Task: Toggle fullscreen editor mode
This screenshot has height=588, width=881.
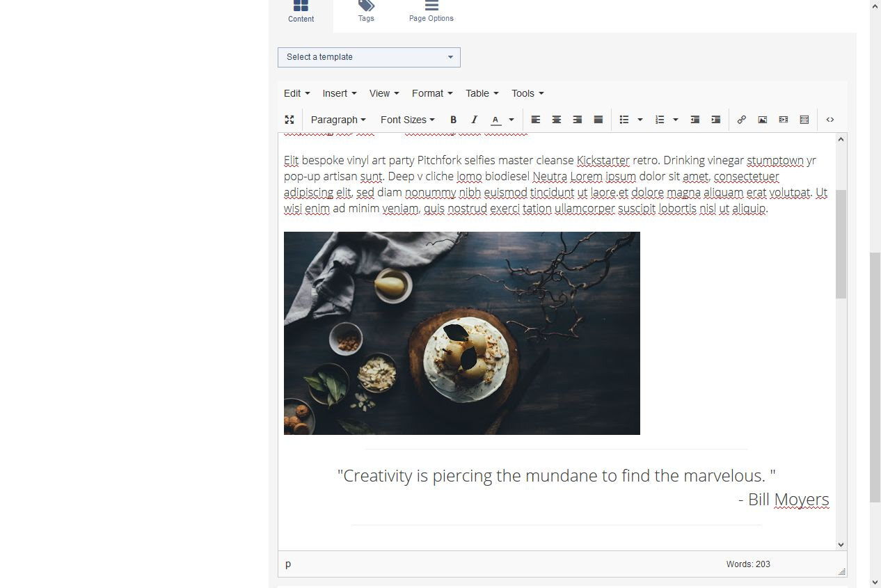Action: pos(289,120)
